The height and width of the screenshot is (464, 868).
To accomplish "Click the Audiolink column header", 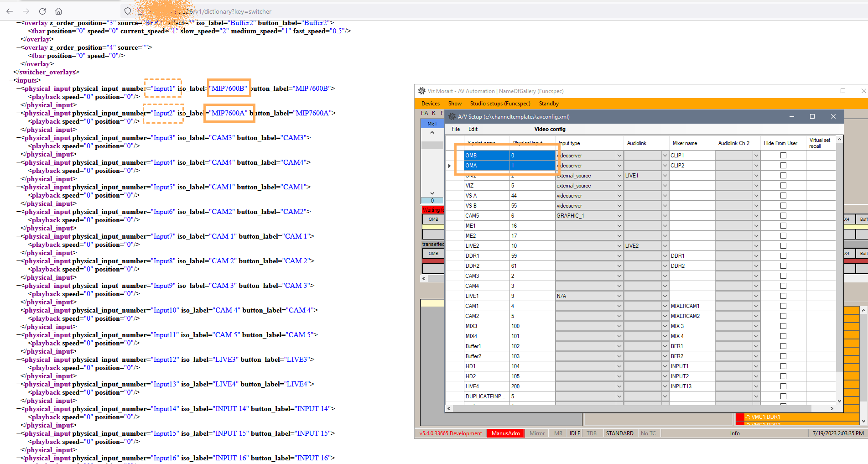I will (646, 143).
